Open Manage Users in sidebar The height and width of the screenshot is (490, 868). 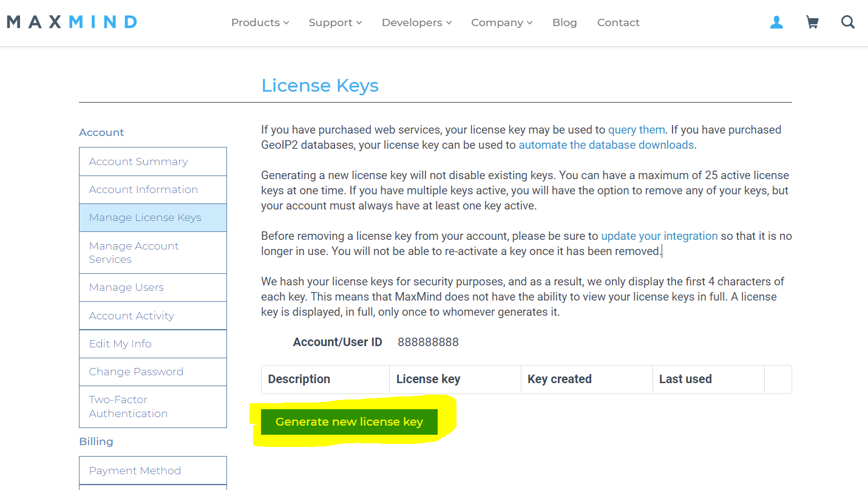(153, 287)
